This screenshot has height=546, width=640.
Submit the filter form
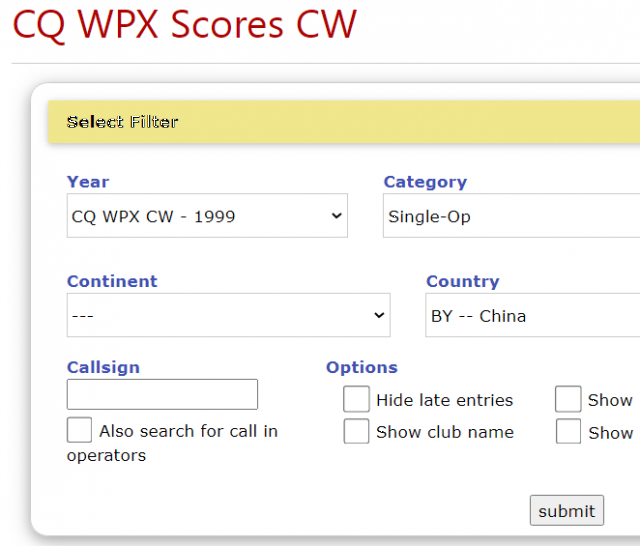pyautogui.click(x=567, y=510)
